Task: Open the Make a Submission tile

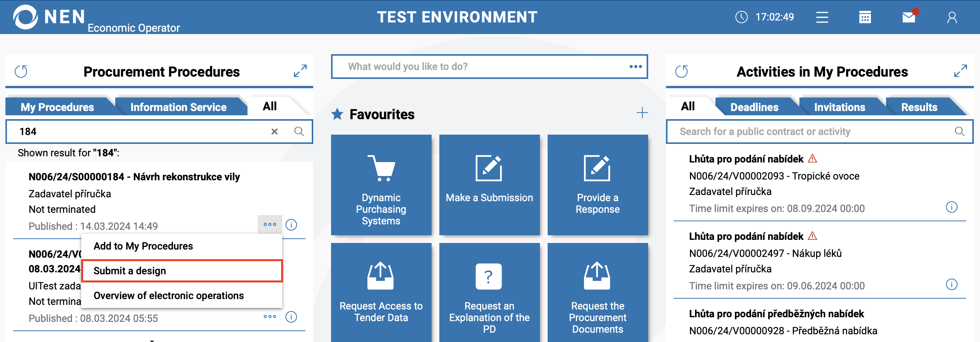Action: tap(489, 185)
